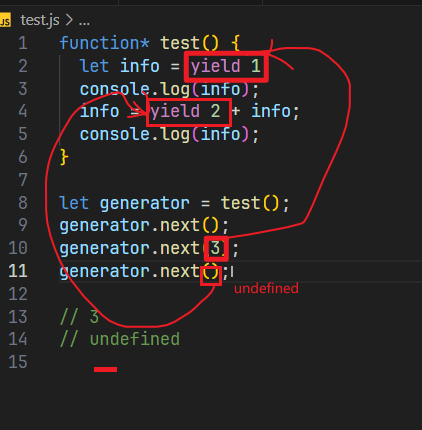Select line number 1 in the gutter
This screenshot has width=422, height=430.
(23, 43)
